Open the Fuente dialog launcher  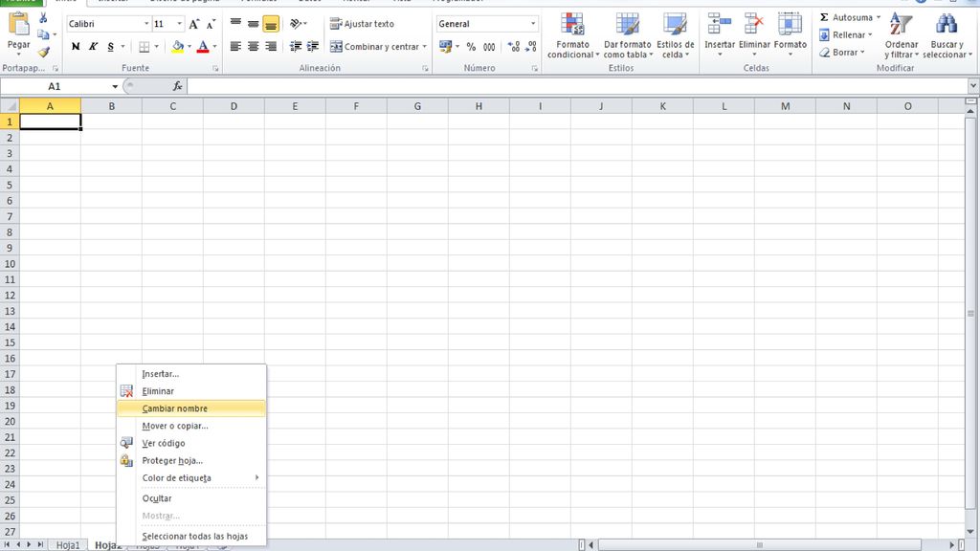coord(215,68)
